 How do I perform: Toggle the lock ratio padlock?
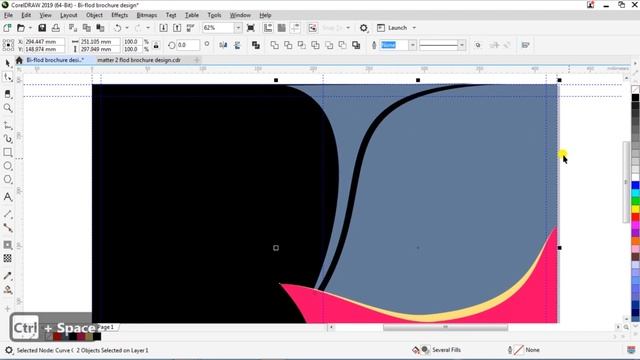pos(156,45)
